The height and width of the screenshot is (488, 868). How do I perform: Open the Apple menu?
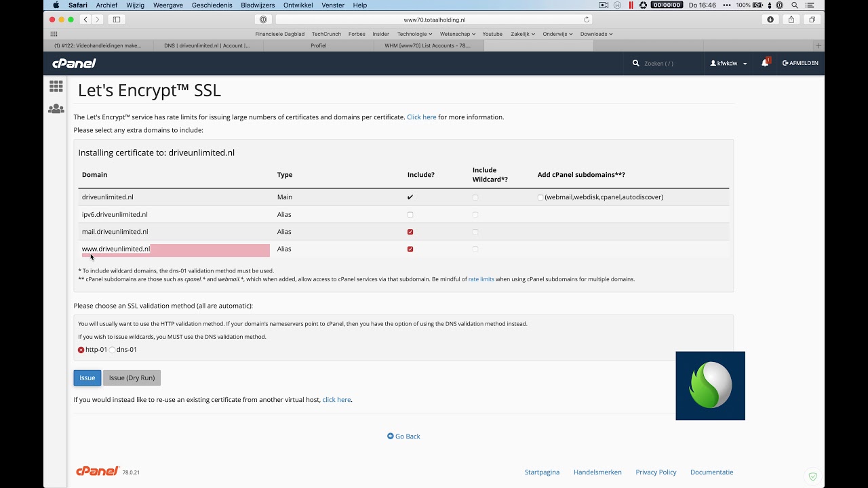pos(56,5)
